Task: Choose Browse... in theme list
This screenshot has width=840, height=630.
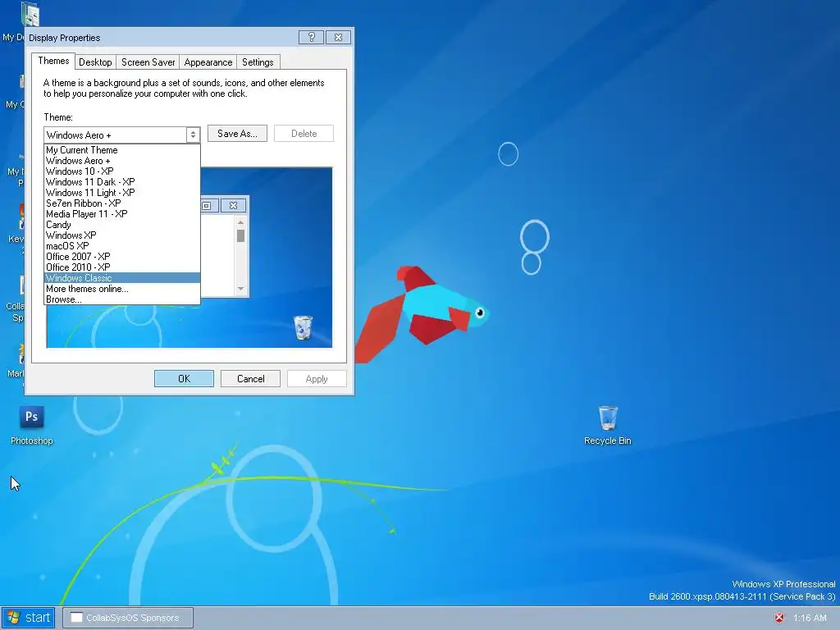Action: coord(122,299)
